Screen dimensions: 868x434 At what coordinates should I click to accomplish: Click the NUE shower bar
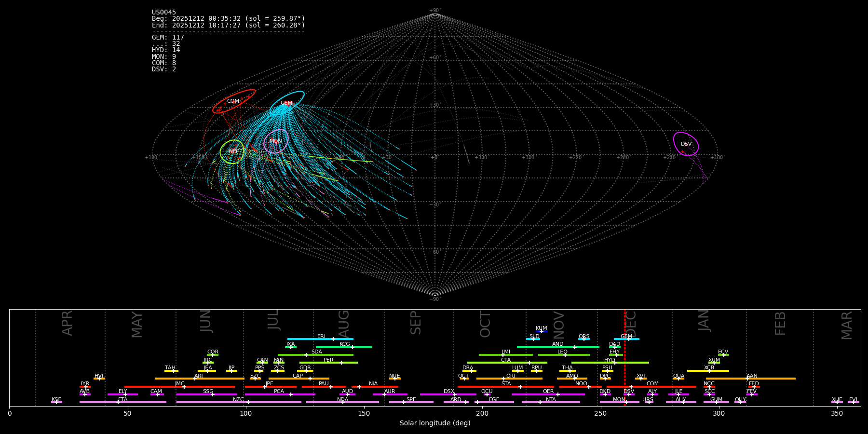(x=394, y=379)
